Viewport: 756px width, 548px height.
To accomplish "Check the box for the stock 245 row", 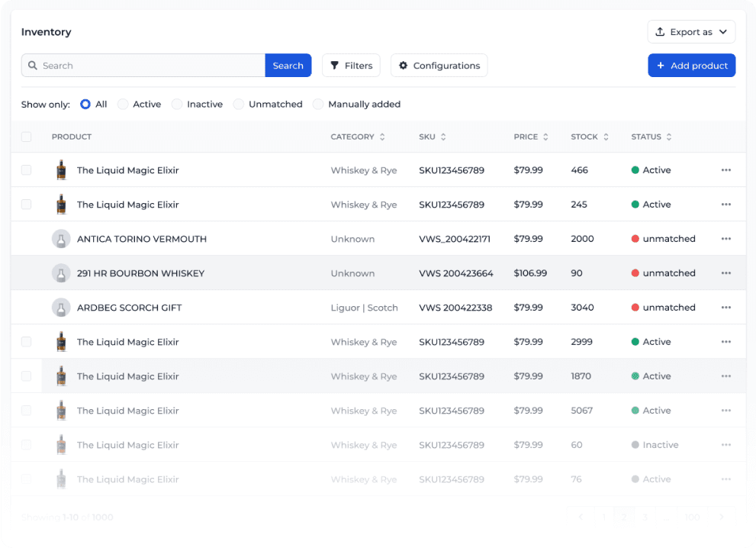I will point(27,205).
